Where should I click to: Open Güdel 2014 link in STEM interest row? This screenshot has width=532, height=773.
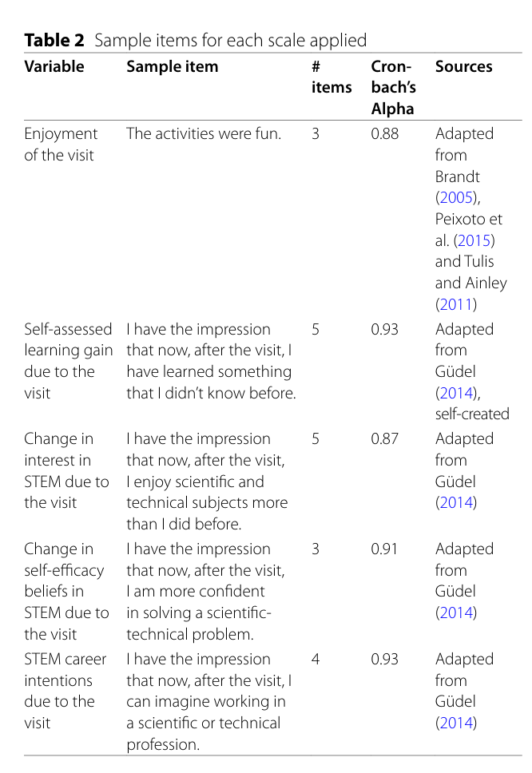pyautogui.click(x=456, y=503)
